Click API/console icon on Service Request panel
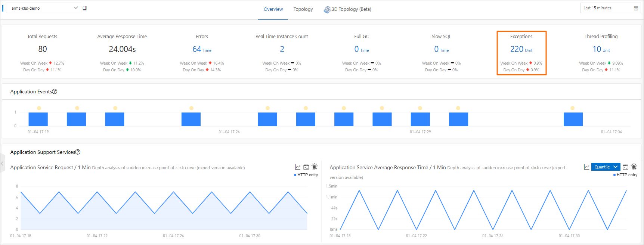This screenshot has width=644, height=245. point(306,167)
